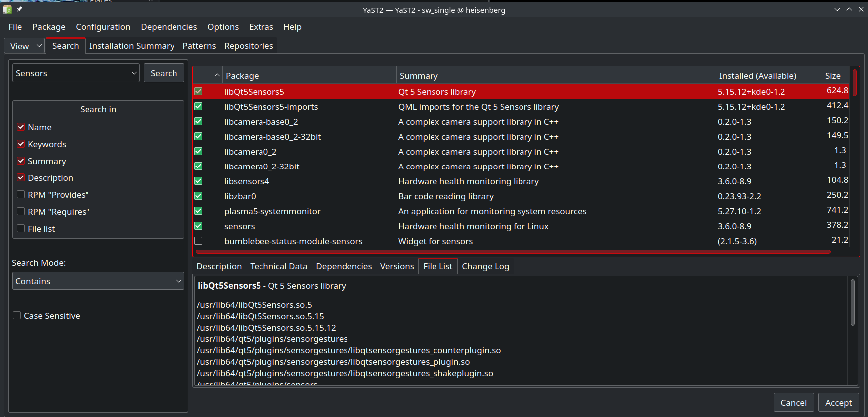This screenshot has width=868, height=417.
Task: Click the (2.1.5-3.6) available version cell
Action: click(x=737, y=241)
